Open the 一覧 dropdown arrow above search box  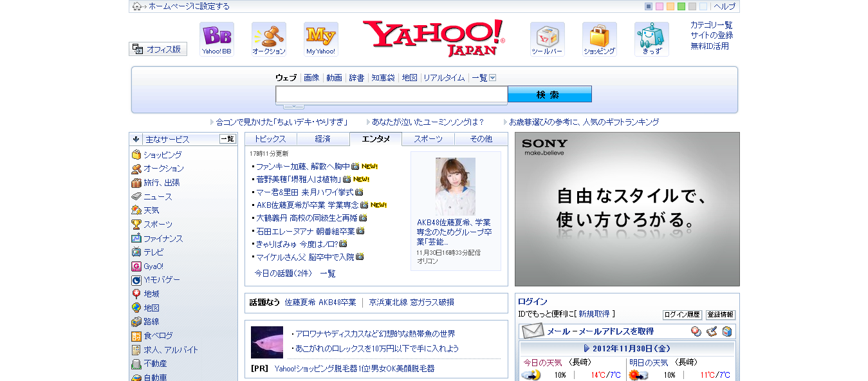[x=493, y=78]
